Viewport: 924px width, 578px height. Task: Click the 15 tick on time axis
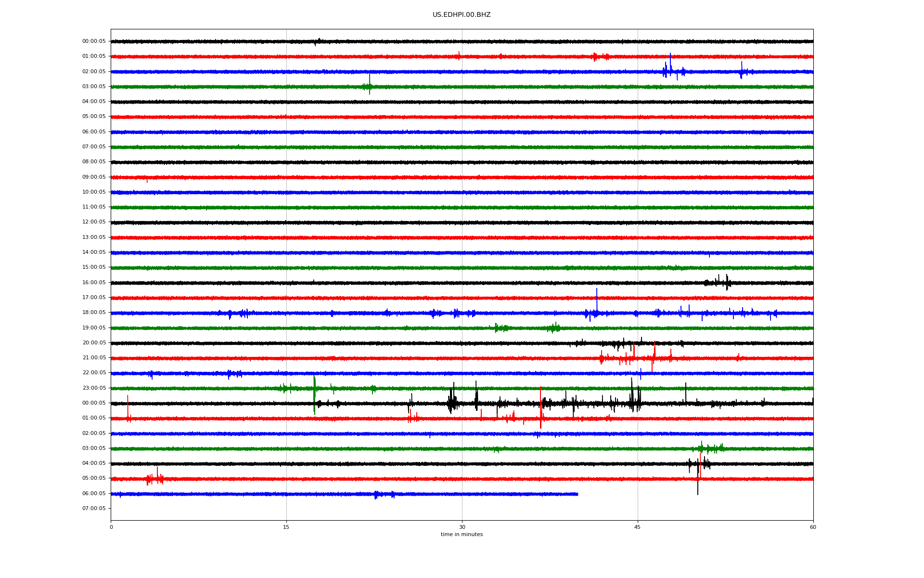[x=286, y=527]
